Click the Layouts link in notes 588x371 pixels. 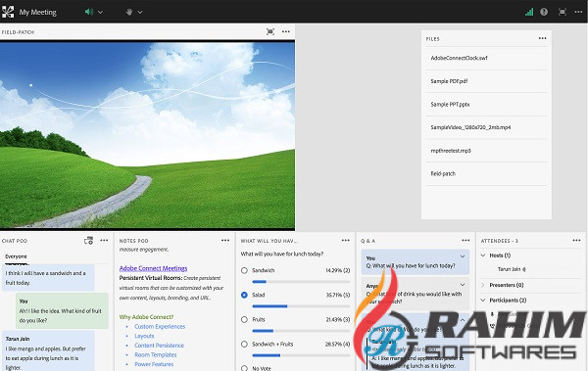(144, 336)
